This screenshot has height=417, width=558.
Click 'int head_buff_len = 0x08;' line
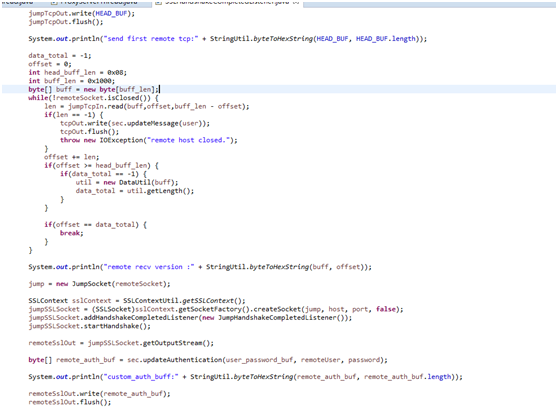tap(78, 73)
